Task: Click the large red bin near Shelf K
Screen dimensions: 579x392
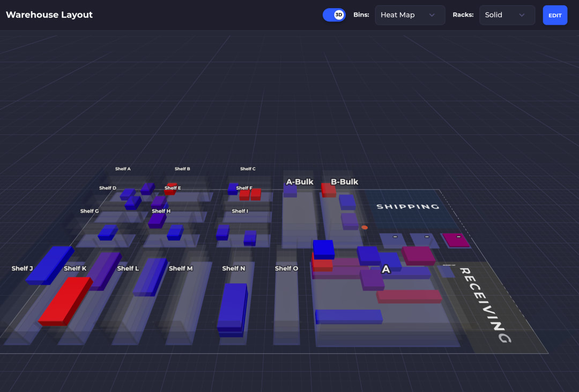Action: [65, 301]
